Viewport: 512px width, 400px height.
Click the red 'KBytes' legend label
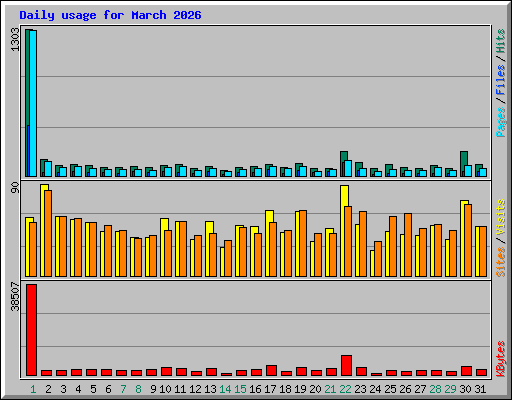click(x=501, y=359)
